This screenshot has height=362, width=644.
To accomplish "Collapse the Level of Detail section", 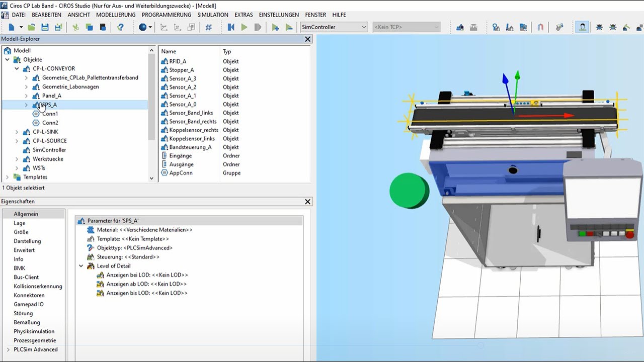I will [x=81, y=266].
